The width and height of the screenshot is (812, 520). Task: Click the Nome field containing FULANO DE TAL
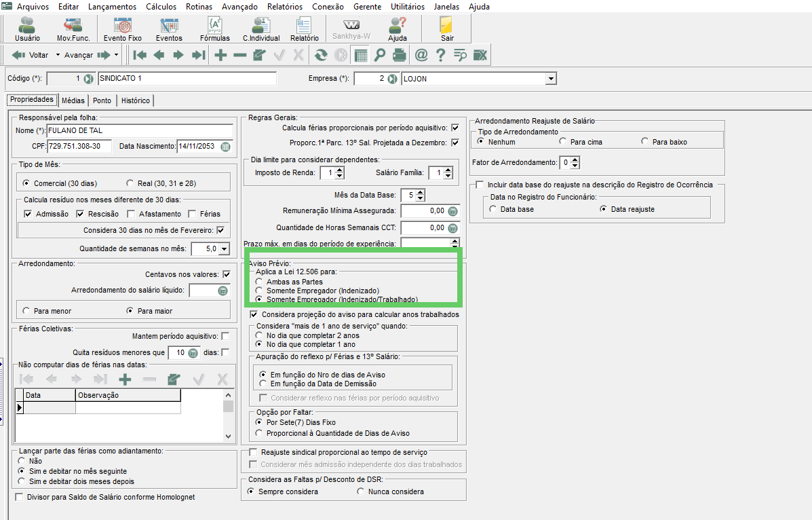140,130
